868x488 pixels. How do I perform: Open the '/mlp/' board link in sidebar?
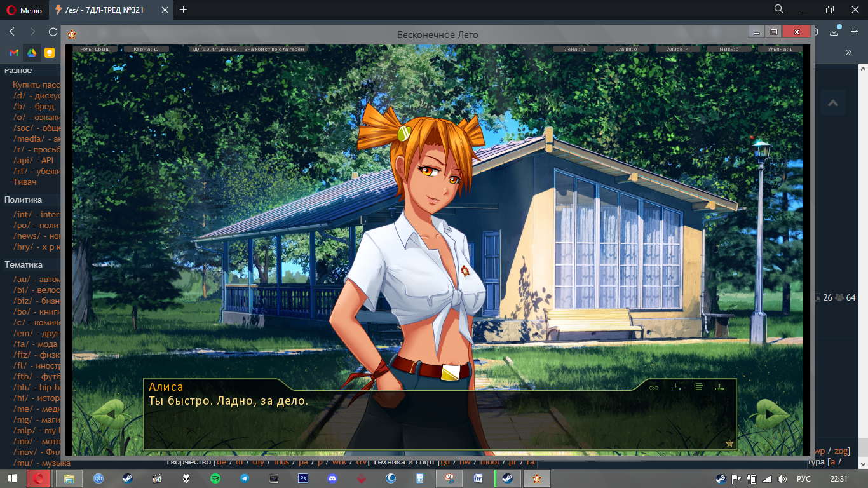[37, 431]
